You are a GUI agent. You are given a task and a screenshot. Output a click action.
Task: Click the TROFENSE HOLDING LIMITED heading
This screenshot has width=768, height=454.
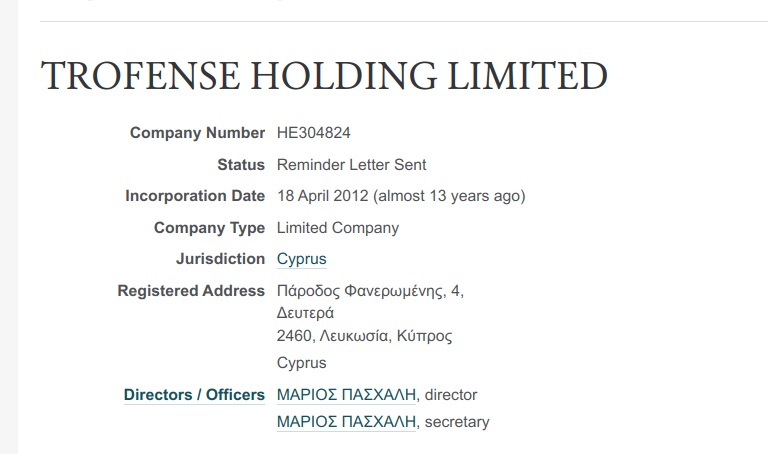pos(324,77)
